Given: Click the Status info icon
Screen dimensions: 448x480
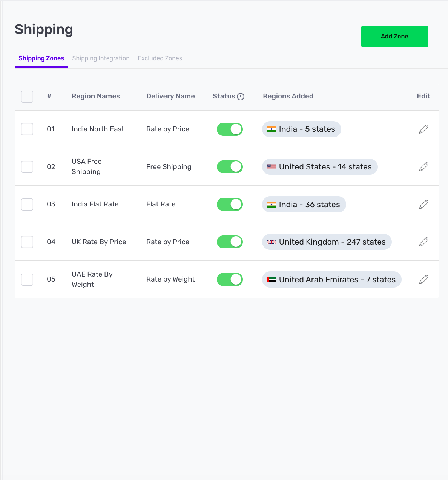Looking at the screenshot, I should (x=241, y=97).
